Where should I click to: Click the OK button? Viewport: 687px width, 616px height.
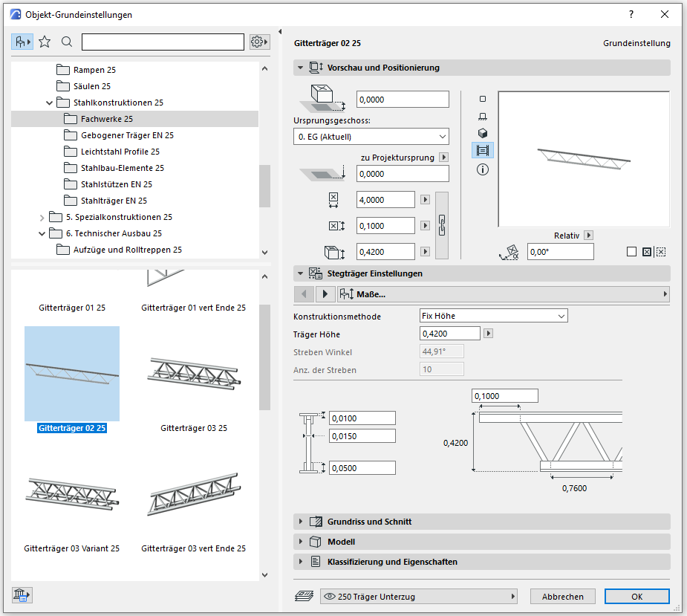coord(636,597)
